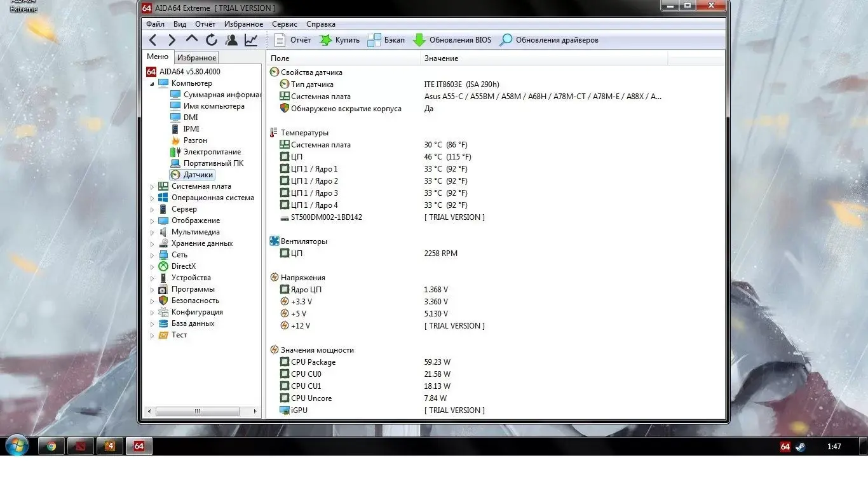Click the tree panel horizontal scrollbar thumb
Screen dimensions: 868x488
pyautogui.click(x=198, y=412)
